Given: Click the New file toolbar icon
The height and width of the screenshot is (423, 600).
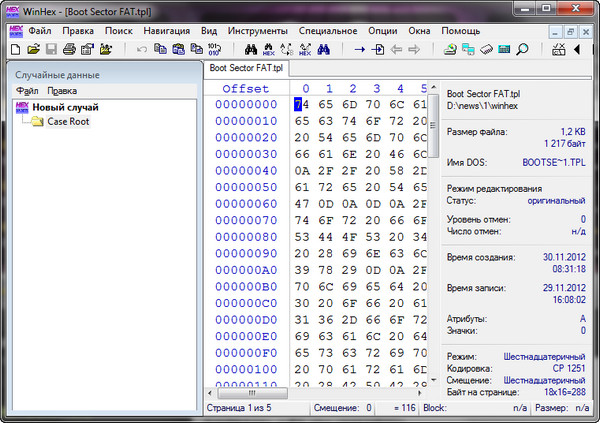Looking at the screenshot, I should [15, 49].
